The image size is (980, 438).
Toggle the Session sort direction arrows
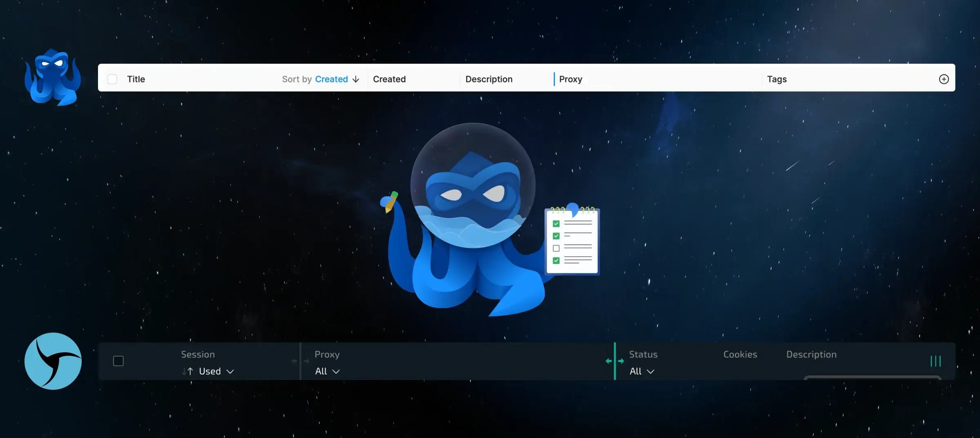pyautogui.click(x=187, y=371)
